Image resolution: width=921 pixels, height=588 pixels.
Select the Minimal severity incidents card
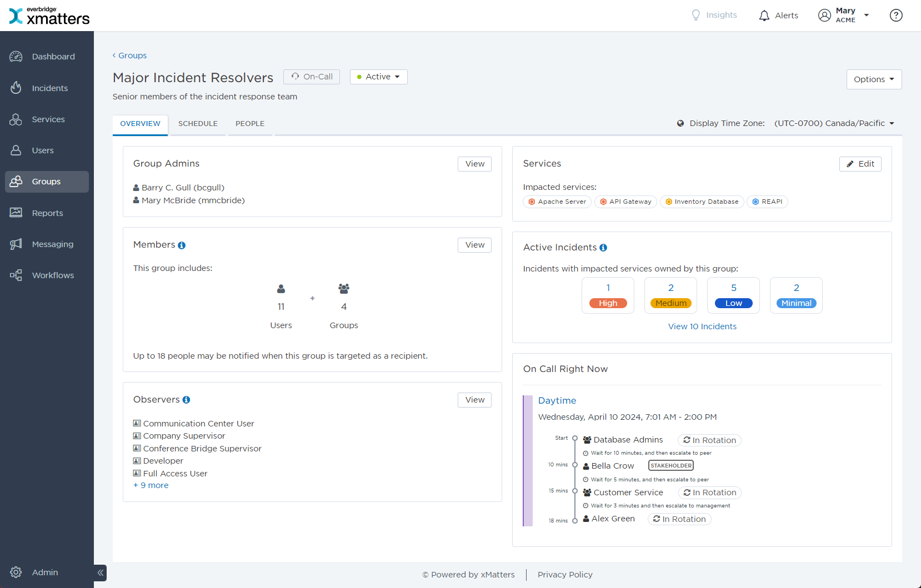coord(796,295)
